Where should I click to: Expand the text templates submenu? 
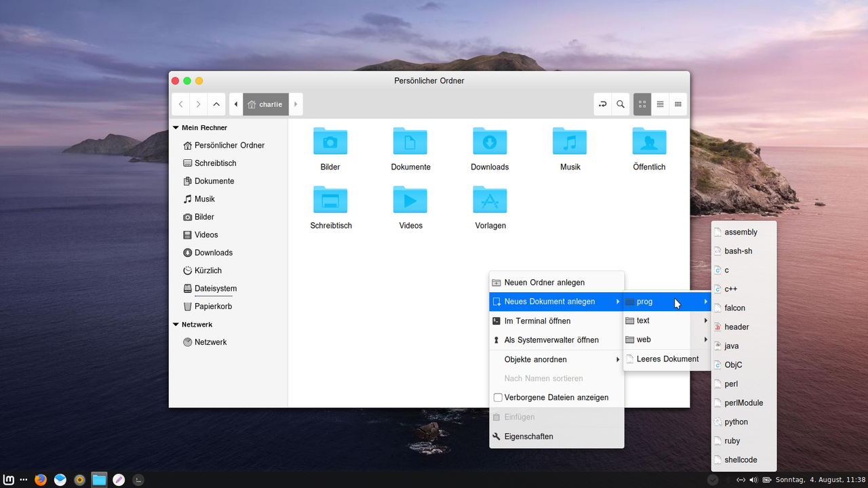[667, 321]
